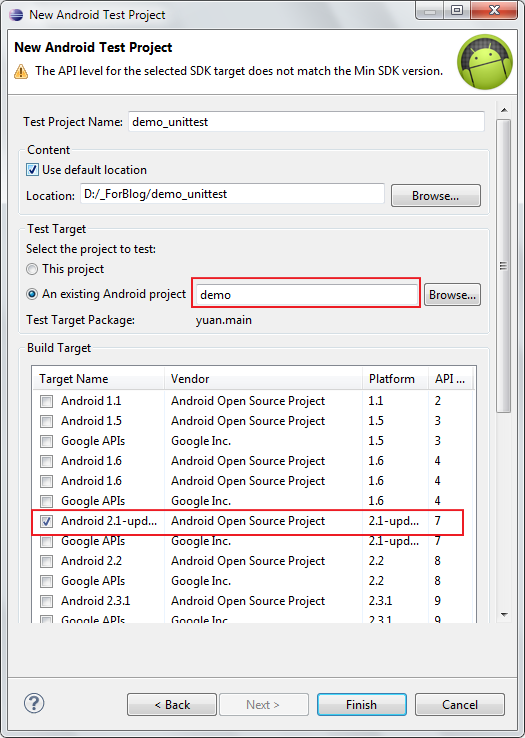
Task: Tick Google APIs platform 2.2 checkbox
Action: [x=46, y=582]
